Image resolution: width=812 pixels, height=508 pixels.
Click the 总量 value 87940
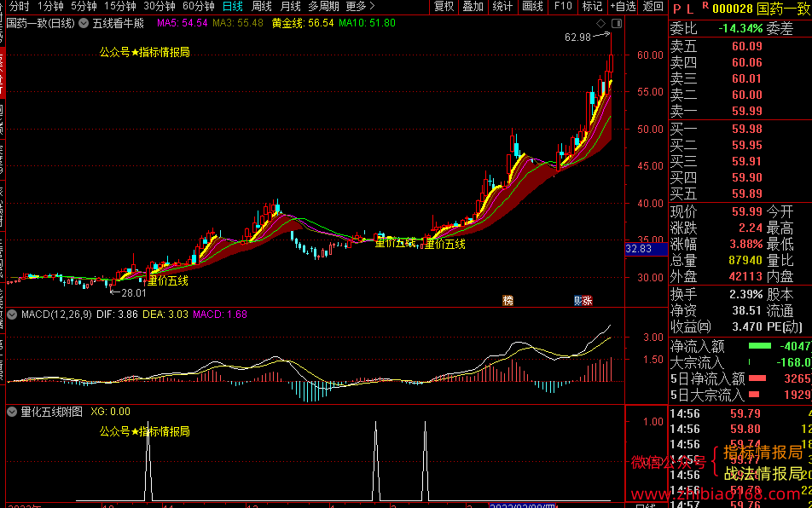coord(745,260)
